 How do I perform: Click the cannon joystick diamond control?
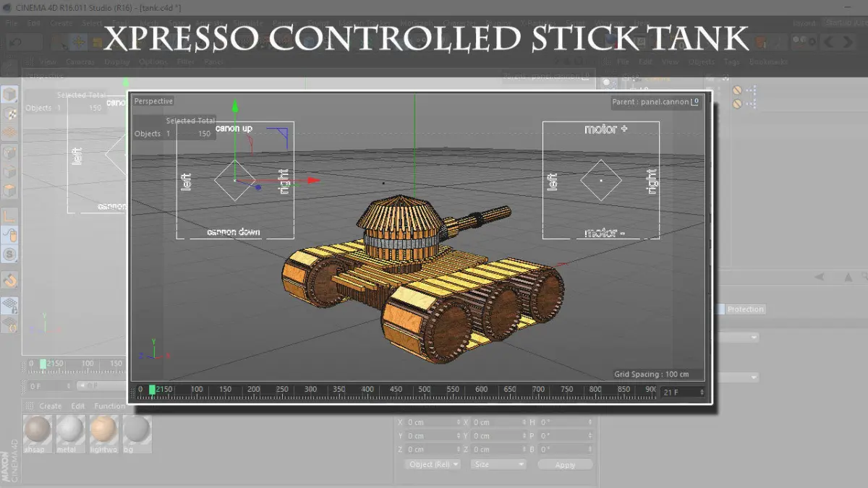pyautogui.click(x=235, y=181)
